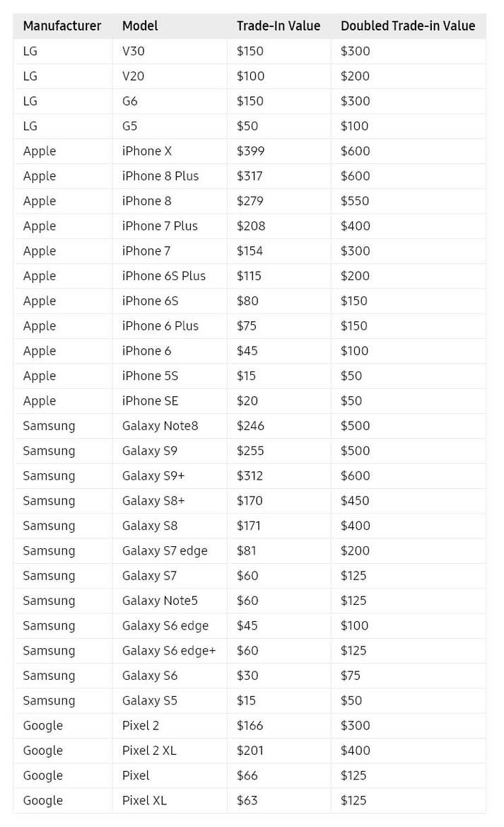The height and width of the screenshot is (827, 504).
Task: Click the Manufacturer column header
Action: pyautogui.click(x=61, y=26)
